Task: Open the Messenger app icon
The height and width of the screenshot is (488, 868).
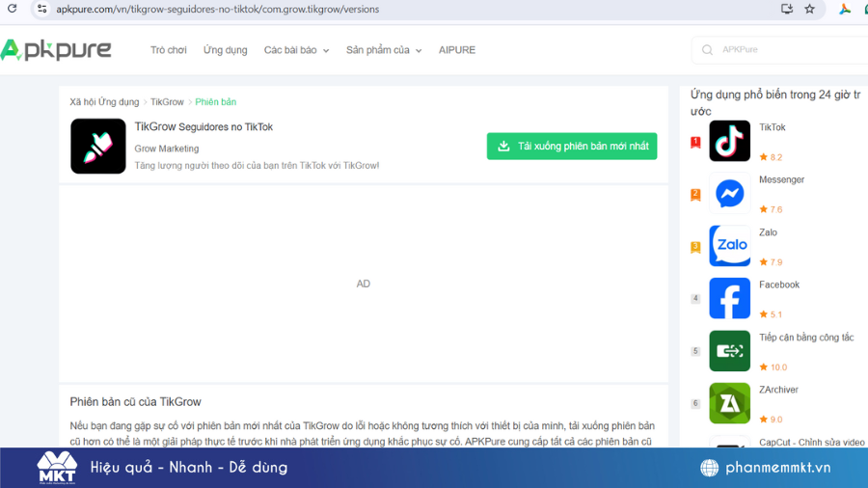Action: click(730, 193)
